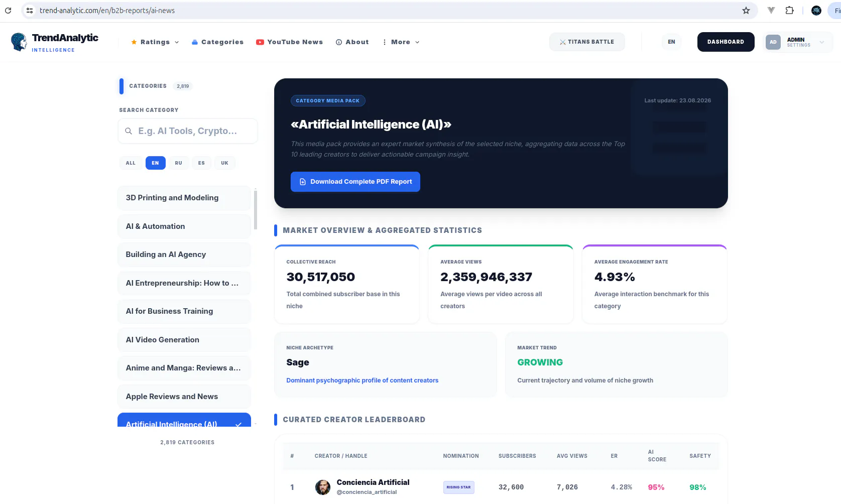Click the Nomination column header
Image resolution: width=841 pixels, height=504 pixels.
[461, 456]
